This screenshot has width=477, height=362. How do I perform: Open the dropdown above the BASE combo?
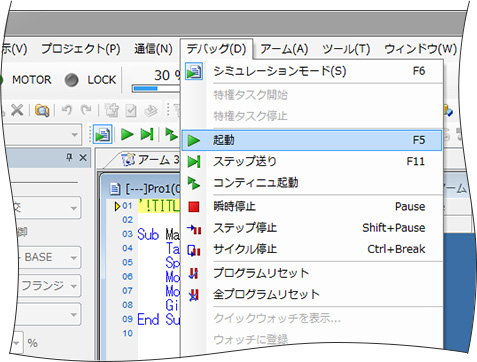[x=47, y=208]
